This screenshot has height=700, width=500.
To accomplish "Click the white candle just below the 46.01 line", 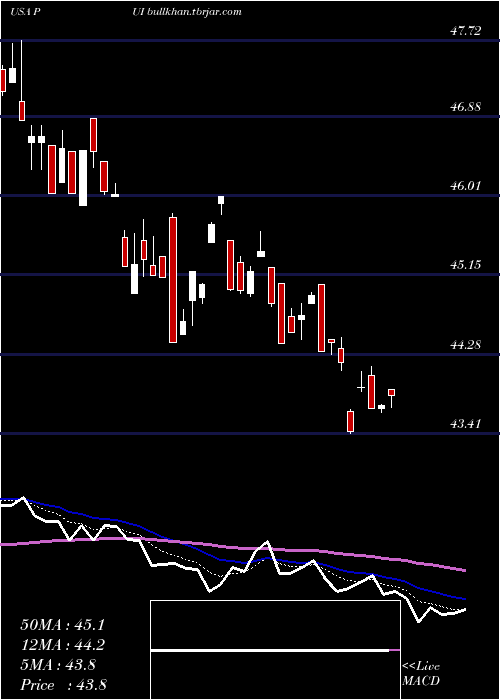I will click(221, 200).
